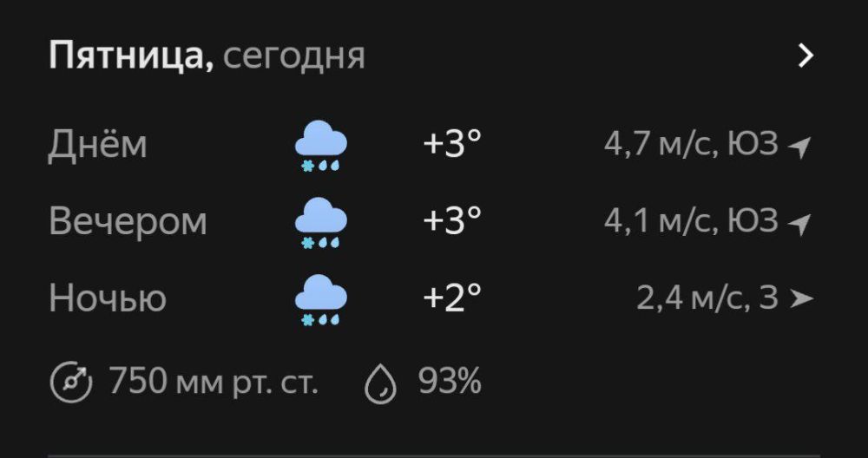
Task: Click the night west wind arrow
Action: pos(802,300)
